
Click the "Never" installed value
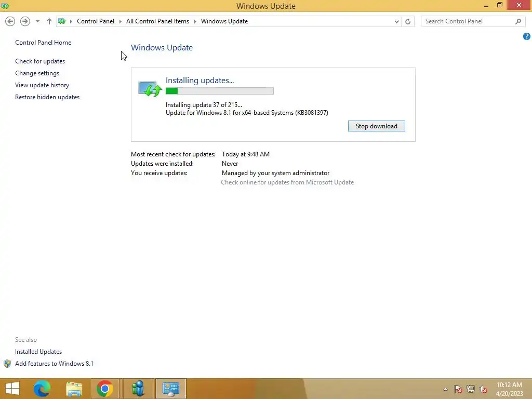[230, 164]
